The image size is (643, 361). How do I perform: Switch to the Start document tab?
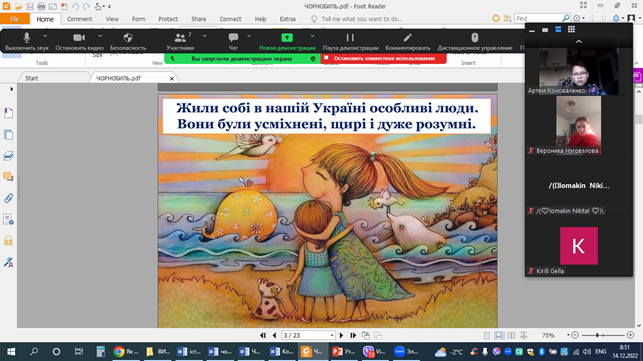[x=32, y=78]
